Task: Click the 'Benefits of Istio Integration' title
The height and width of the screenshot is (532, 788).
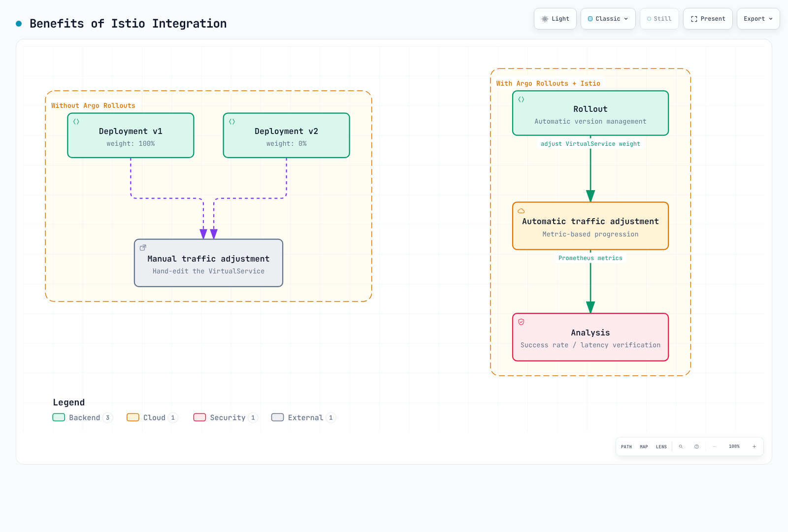Action: [128, 24]
